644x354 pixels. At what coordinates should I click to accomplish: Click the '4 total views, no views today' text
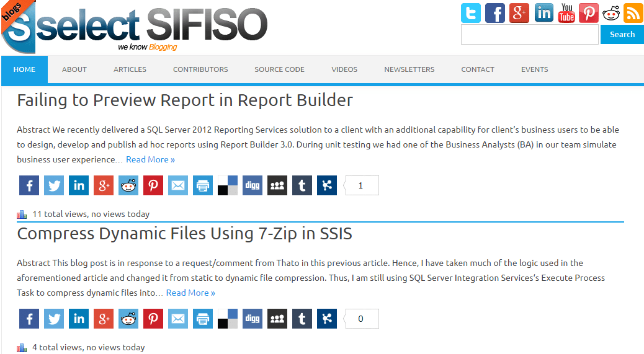click(88, 347)
